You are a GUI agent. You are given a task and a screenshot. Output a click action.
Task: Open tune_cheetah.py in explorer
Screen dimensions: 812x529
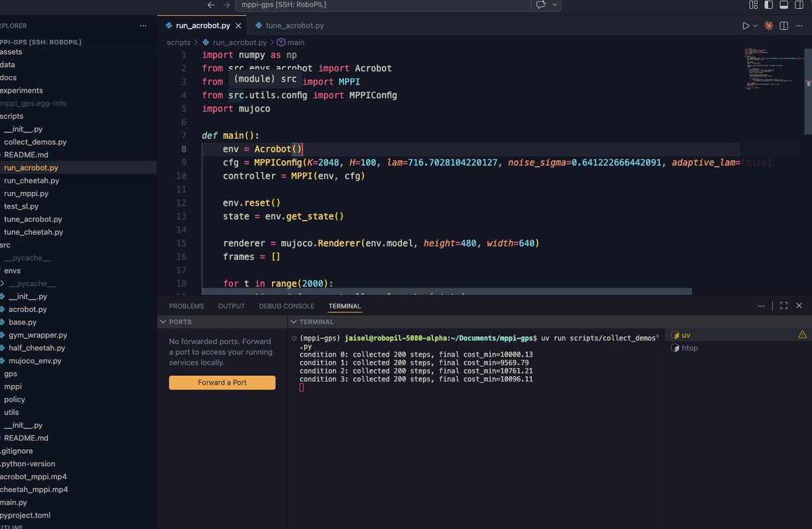coord(33,232)
